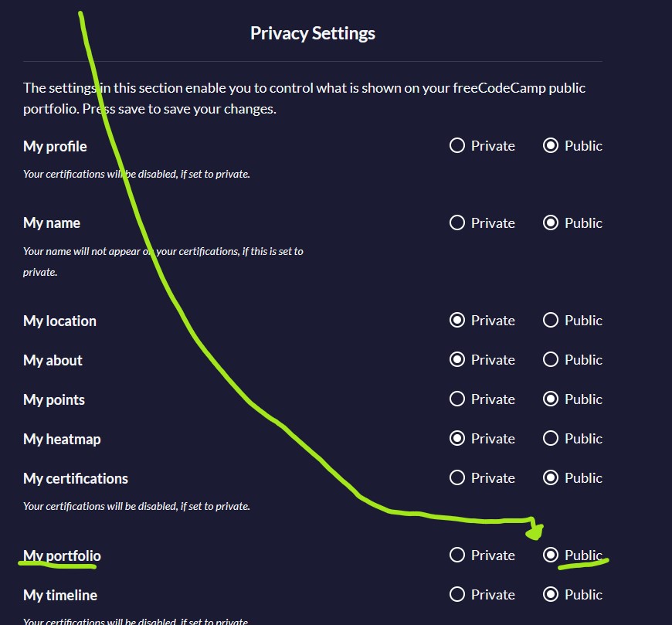Set My points to Private
The width and height of the screenshot is (672, 625).
[456, 399]
